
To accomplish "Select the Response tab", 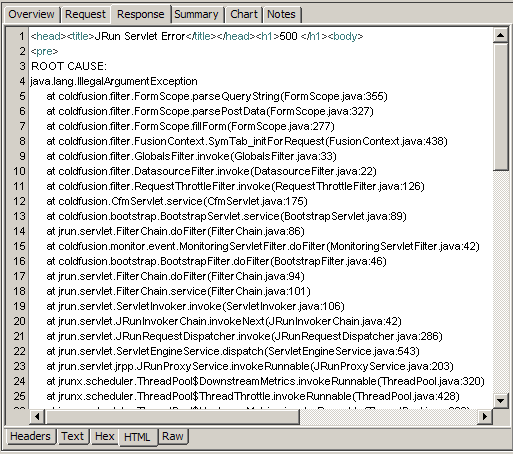I will [141, 15].
